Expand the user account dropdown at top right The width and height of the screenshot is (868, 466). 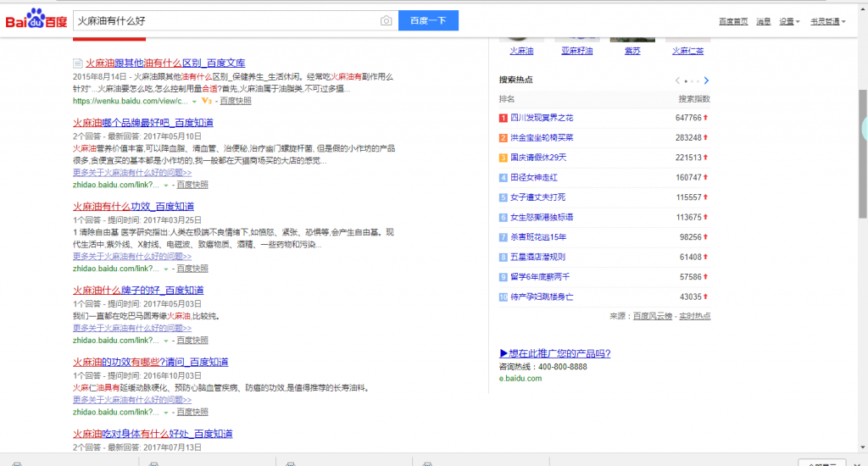coord(827,21)
